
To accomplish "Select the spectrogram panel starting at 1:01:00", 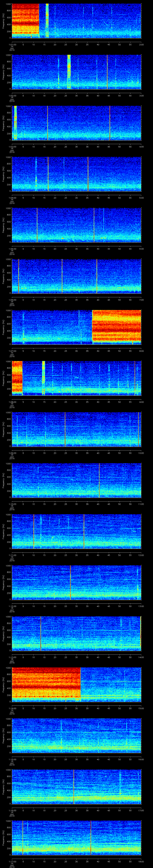I will (x=76, y=21).
